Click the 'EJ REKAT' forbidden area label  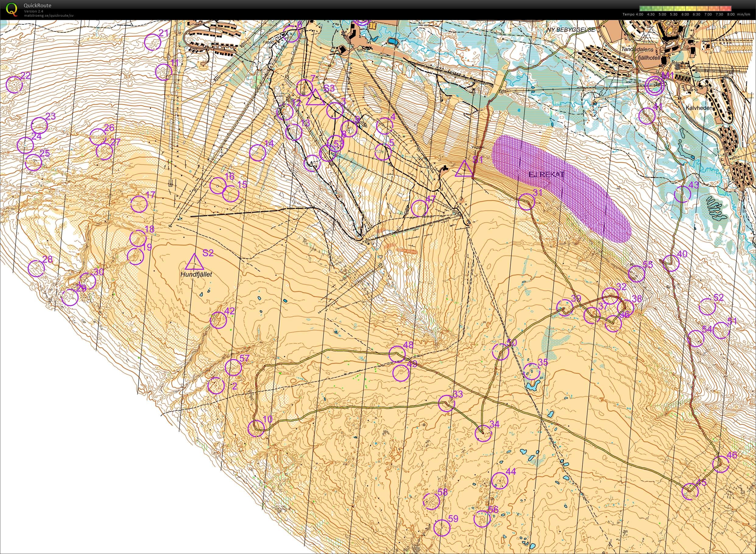pyautogui.click(x=547, y=174)
